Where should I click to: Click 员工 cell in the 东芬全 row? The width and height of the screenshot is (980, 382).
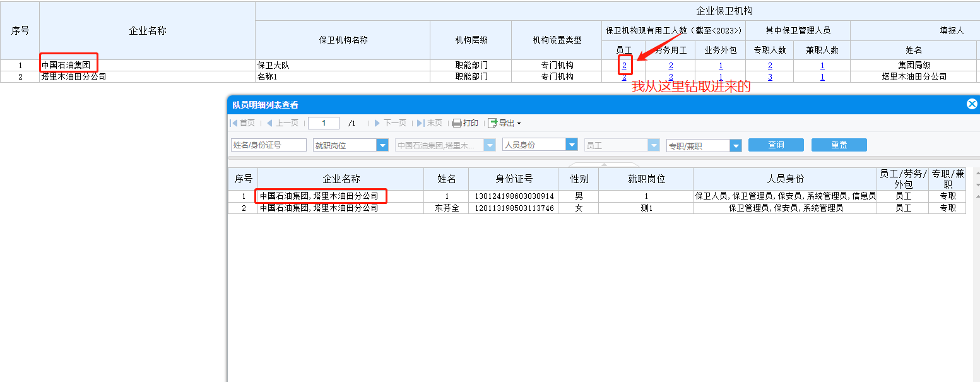903,208
